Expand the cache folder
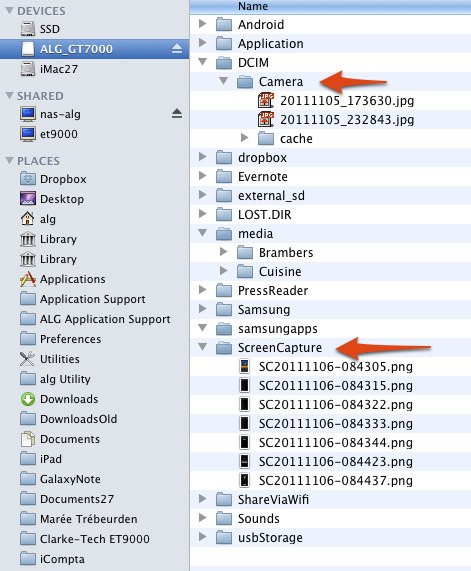 click(x=244, y=138)
